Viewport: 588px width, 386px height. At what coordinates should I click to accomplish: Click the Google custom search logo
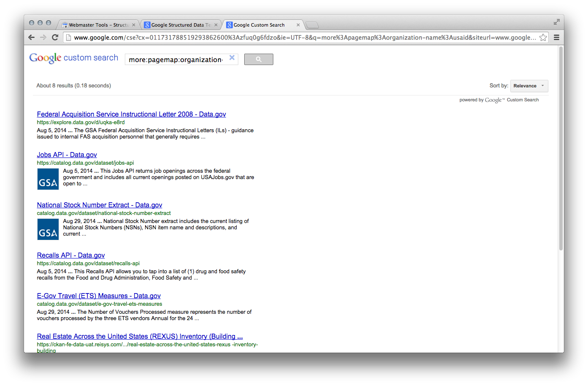coord(74,58)
